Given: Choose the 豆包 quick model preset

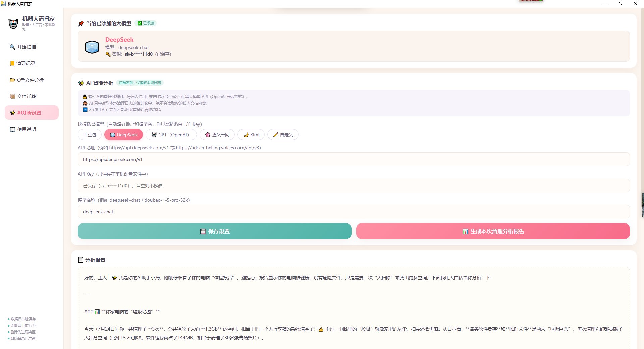Looking at the screenshot, I should coord(90,135).
